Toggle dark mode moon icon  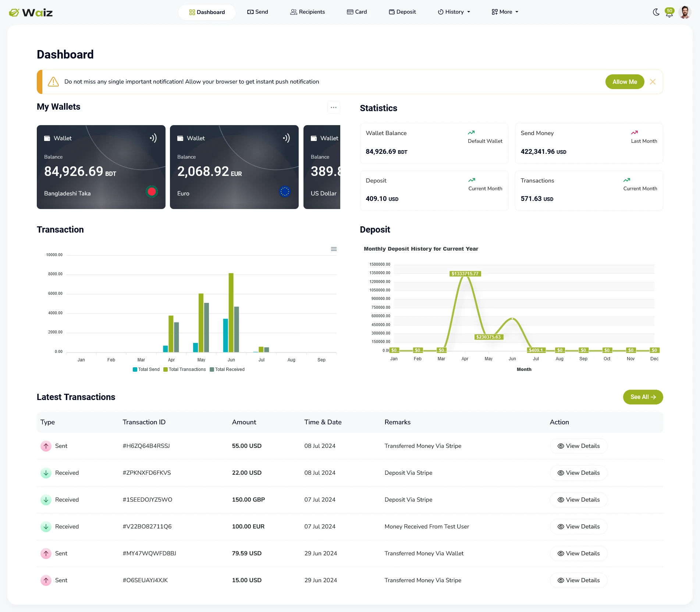click(x=656, y=12)
